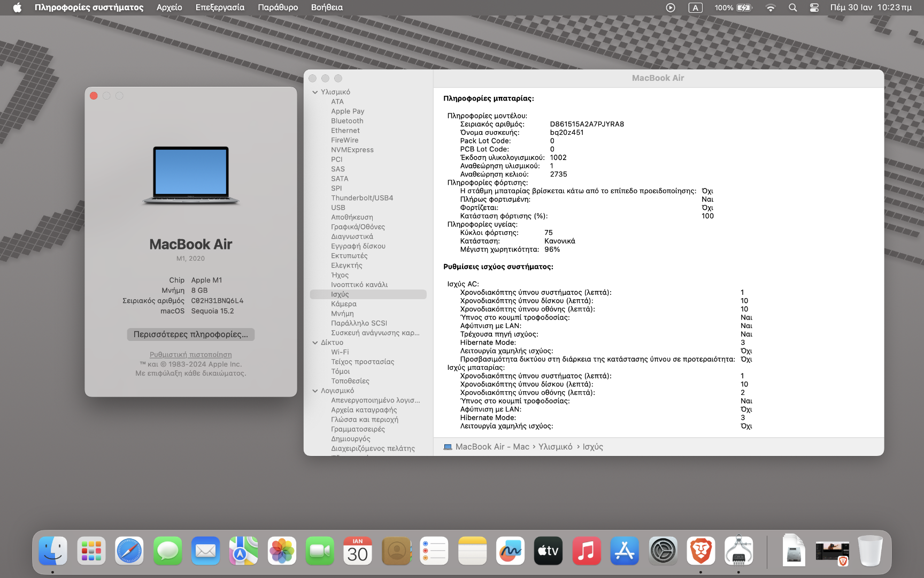The image size is (924, 578).
Task: Open Reminders app in the Dock
Action: [x=434, y=551]
